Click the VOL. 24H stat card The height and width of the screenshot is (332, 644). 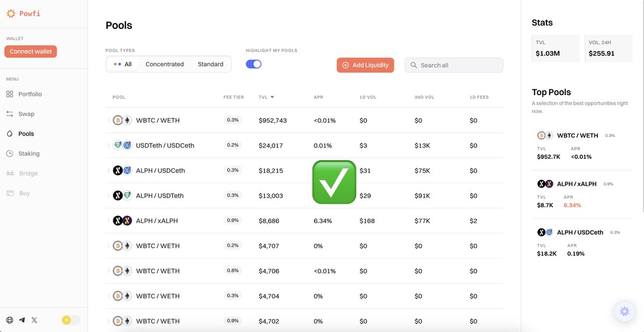pos(609,48)
